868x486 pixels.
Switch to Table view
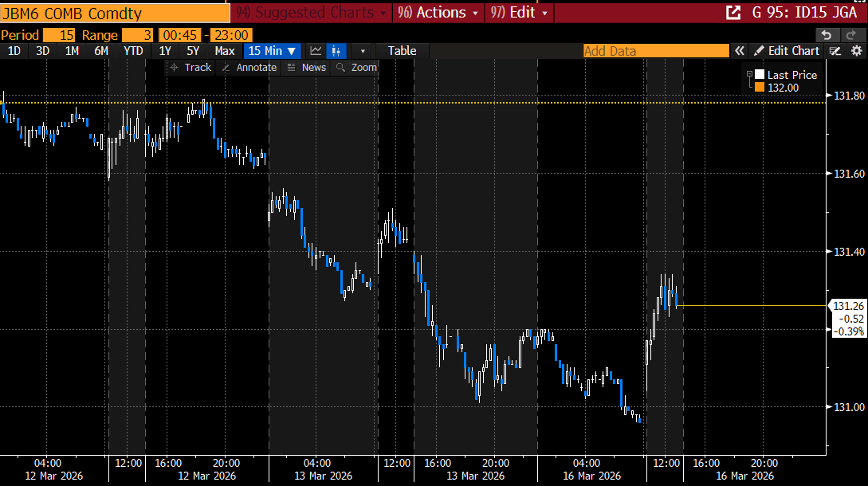[x=402, y=51]
